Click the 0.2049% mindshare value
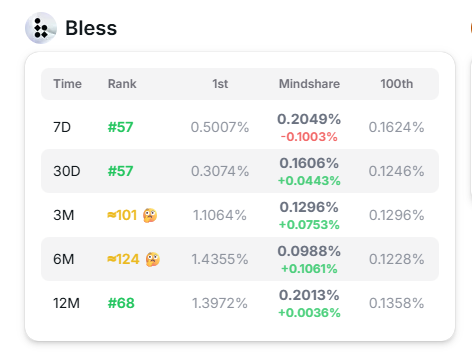472x363 pixels. pos(309,119)
